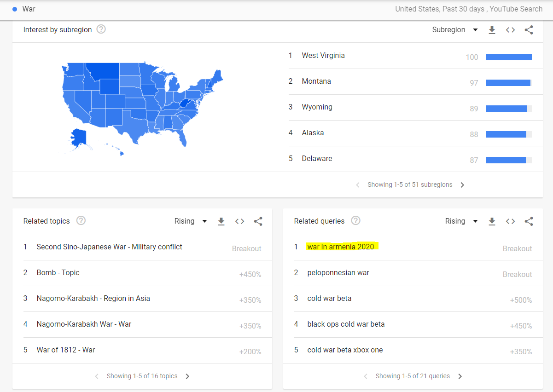
Task: Click 'Showing 1-5 of 51 subregions' text
Action: [410, 185]
